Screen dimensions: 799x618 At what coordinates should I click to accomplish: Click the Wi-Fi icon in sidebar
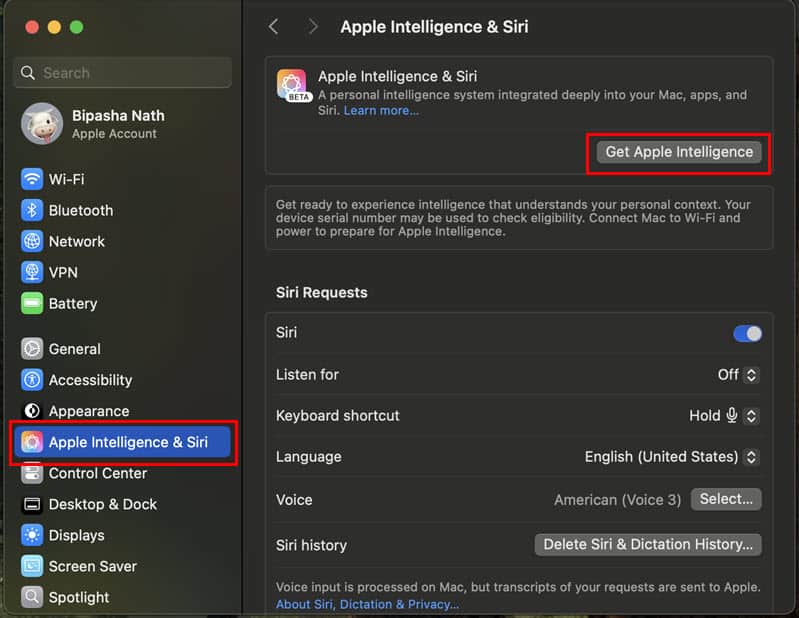pos(32,179)
